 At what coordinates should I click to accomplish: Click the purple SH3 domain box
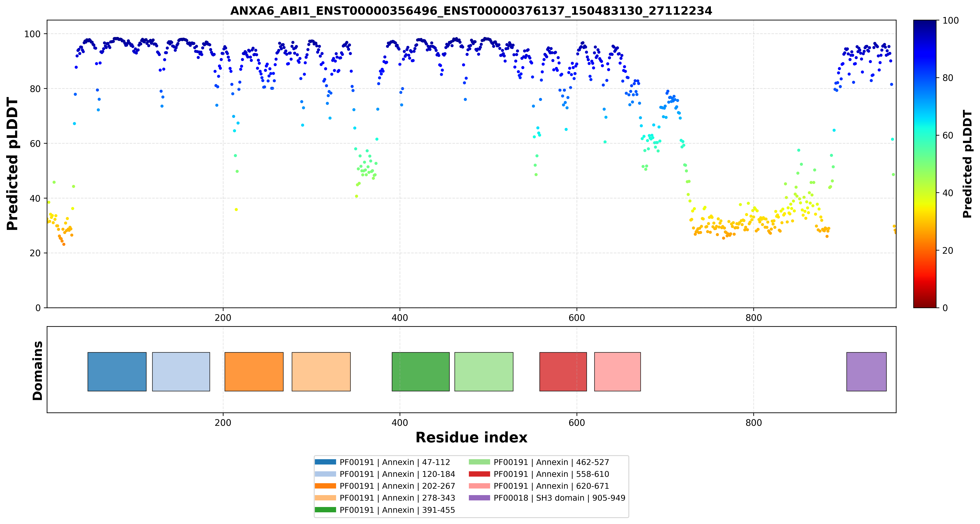pos(867,372)
